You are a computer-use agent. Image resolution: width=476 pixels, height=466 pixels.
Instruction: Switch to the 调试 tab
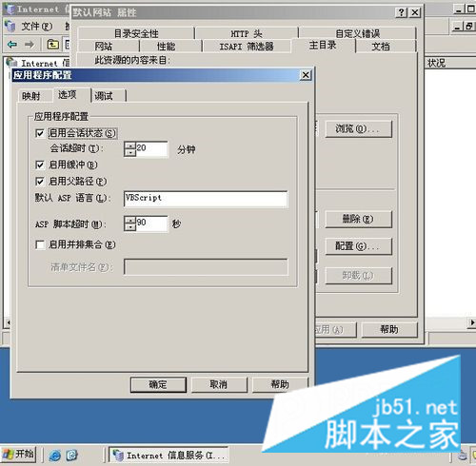pos(104,96)
